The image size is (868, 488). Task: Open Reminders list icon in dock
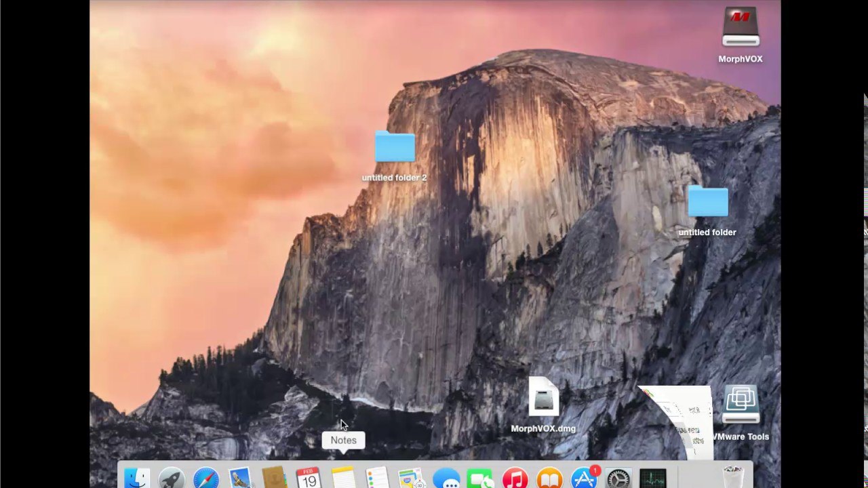pos(378,479)
